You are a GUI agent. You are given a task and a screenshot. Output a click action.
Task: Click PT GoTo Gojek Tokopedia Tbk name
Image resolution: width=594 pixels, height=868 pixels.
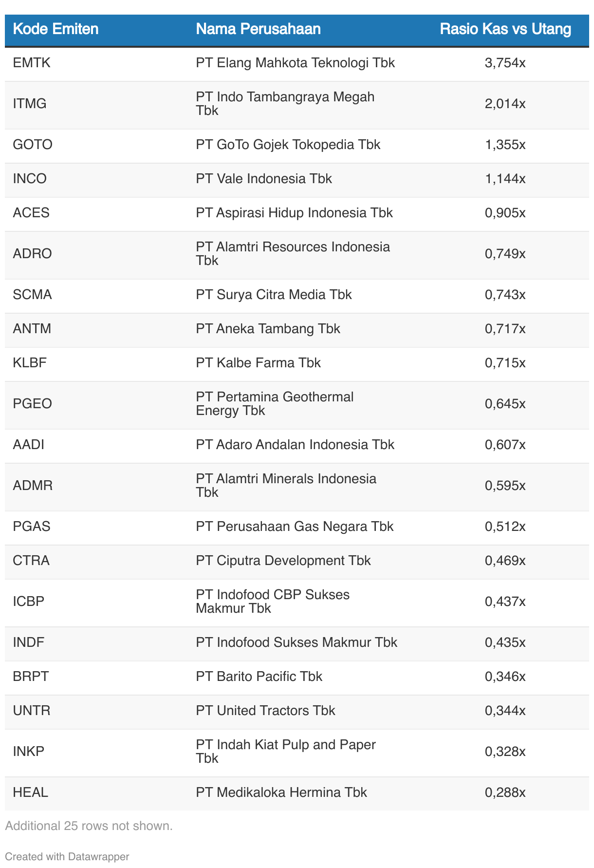[x=288, y=145]
